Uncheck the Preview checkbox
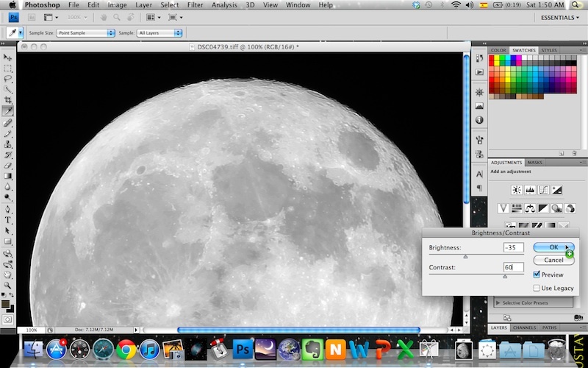The width and height of the screenshot is (588, 368). point(537,275)
